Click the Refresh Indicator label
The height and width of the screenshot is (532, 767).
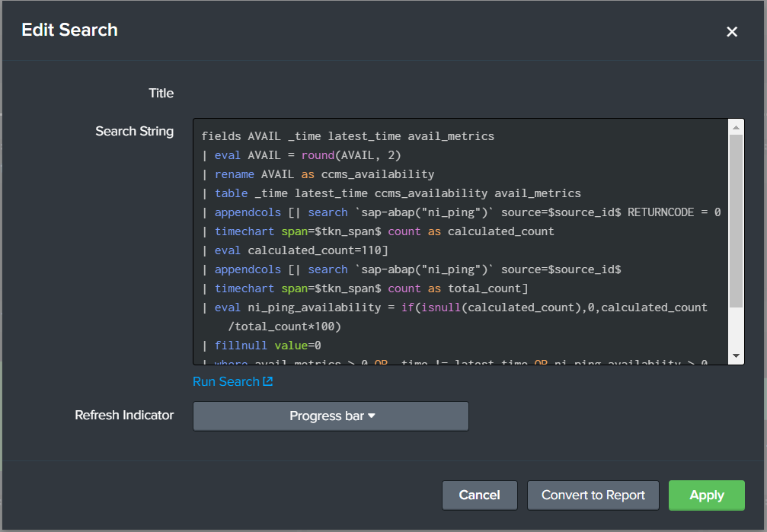124,416
